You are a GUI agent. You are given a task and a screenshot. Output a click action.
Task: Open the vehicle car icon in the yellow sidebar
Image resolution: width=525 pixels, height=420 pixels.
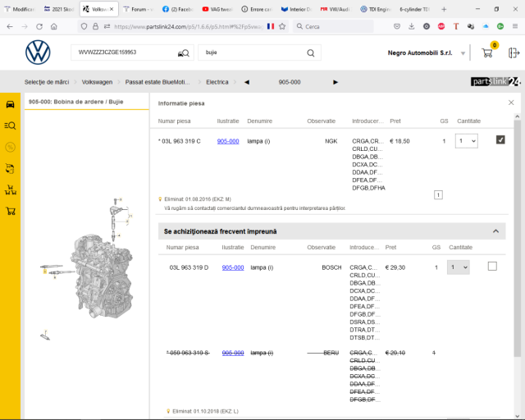(x=11, y=104)
